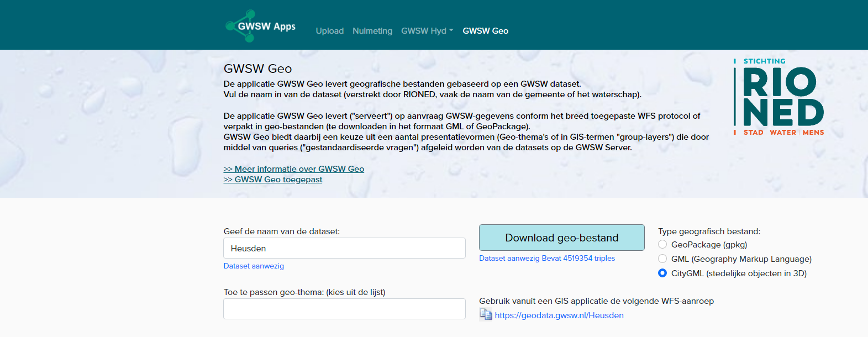Image resolution: width=868 pixels, height=337 pixels.
Task: Open the geo-thema selection list field
Action: 344,309
